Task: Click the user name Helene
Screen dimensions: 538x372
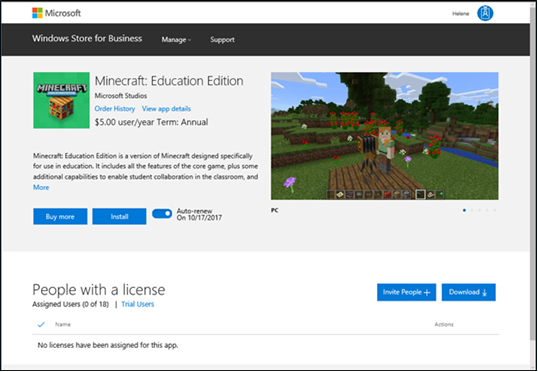Action: point(460,14)
